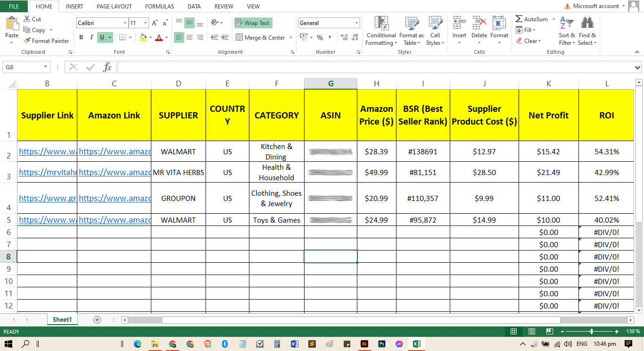Click the AutoSum sigma icon

(519, 19)
